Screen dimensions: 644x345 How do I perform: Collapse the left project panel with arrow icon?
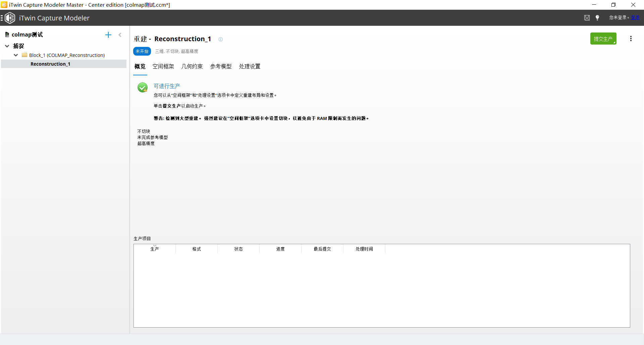point(120,35)
